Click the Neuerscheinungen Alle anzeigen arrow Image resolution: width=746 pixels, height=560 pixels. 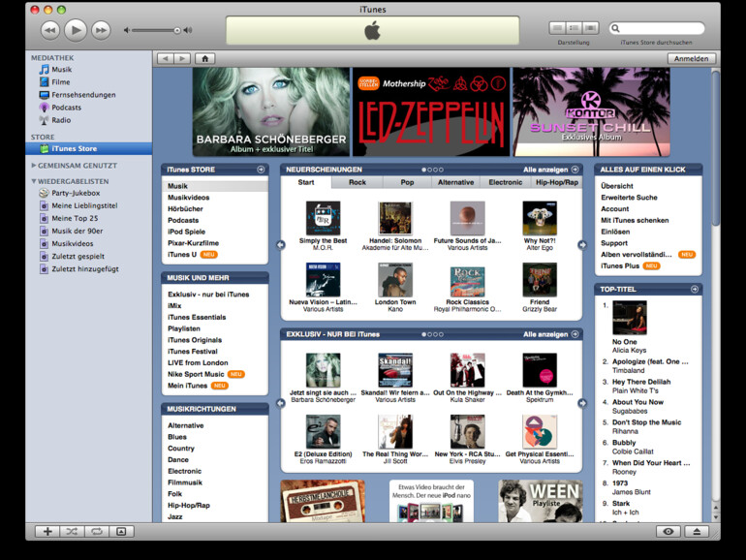[575, 170]
